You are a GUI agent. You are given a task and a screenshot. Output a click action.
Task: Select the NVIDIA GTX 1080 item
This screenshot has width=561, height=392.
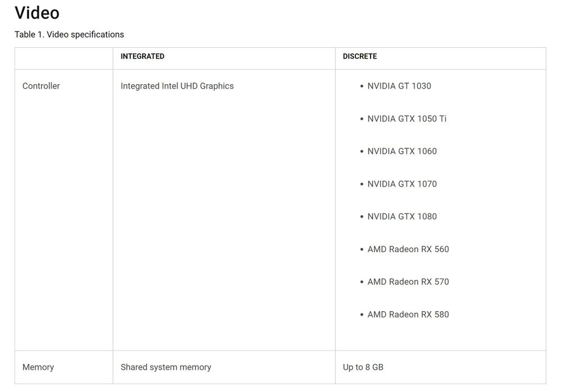402,217
